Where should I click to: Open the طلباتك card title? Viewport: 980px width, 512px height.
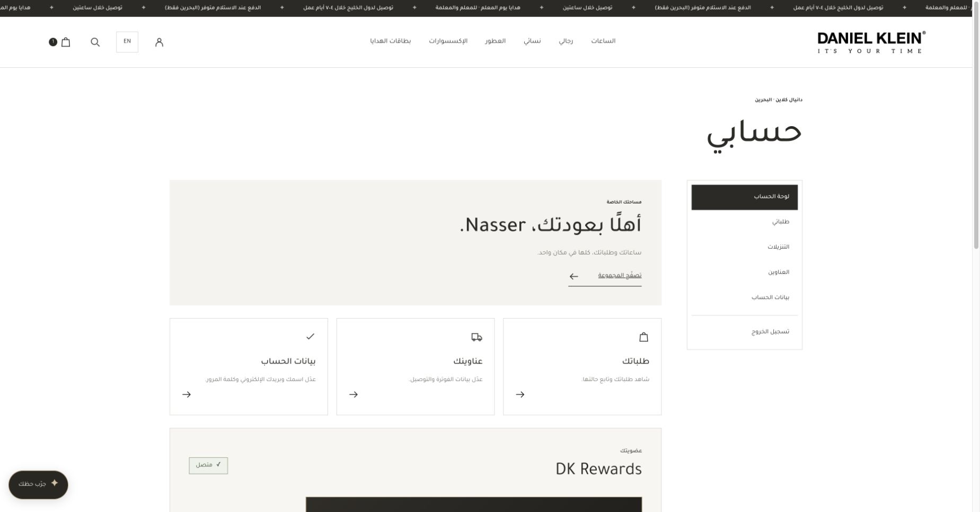click(x=635, y=361)
